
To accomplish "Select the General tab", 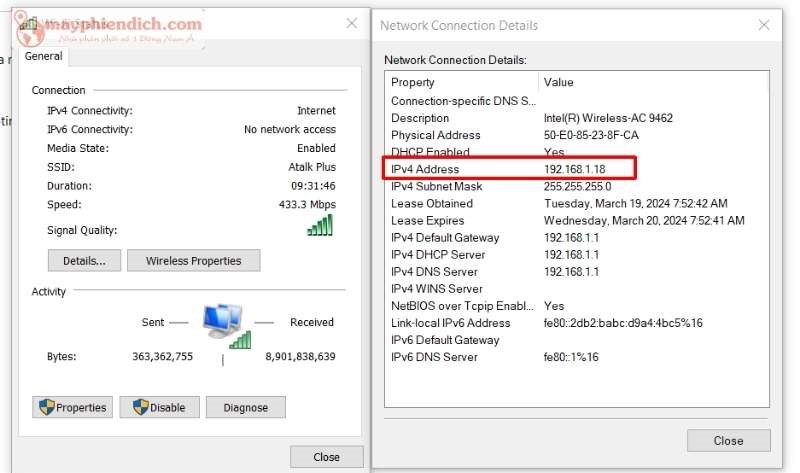I will (x=43, y=56).
